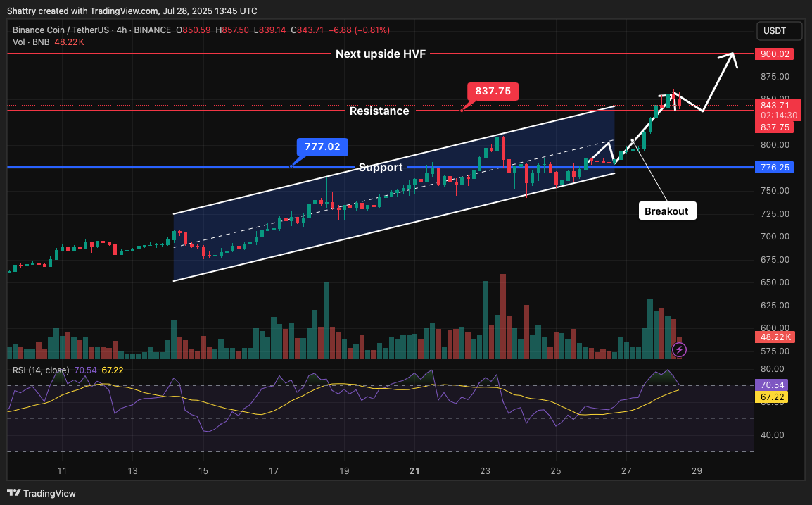Click the Binance Coin / TetherUS symbol title
The width and height of the screenshot is (812, 505).
pos(61,30)
